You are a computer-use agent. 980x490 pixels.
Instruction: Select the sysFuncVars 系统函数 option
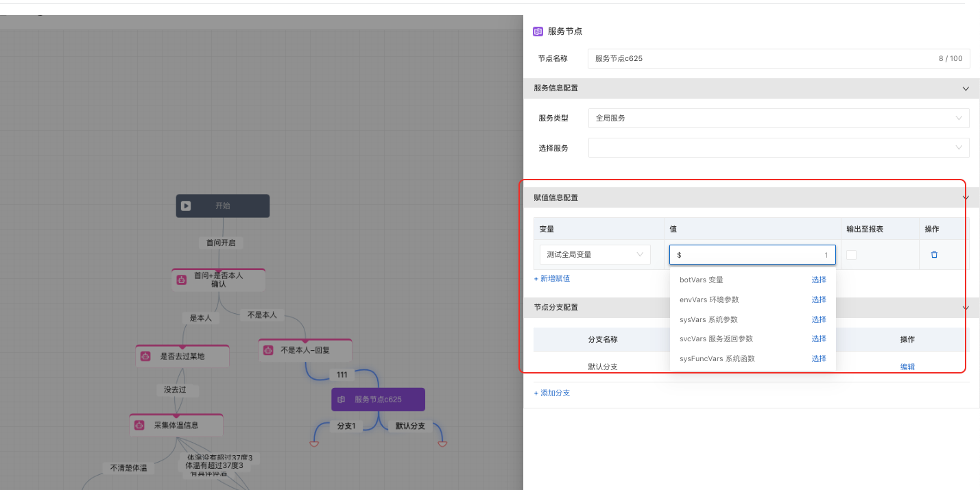click(x=753, y=358)
